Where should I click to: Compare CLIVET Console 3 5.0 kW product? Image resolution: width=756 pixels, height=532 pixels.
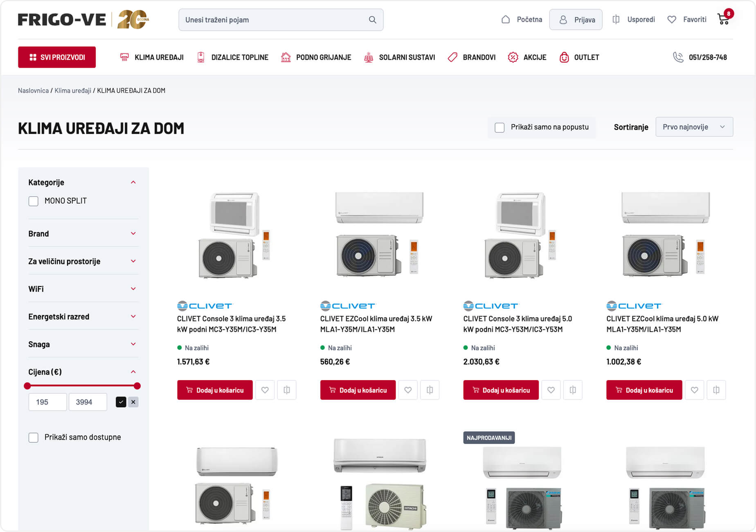[x=573, y=390]
